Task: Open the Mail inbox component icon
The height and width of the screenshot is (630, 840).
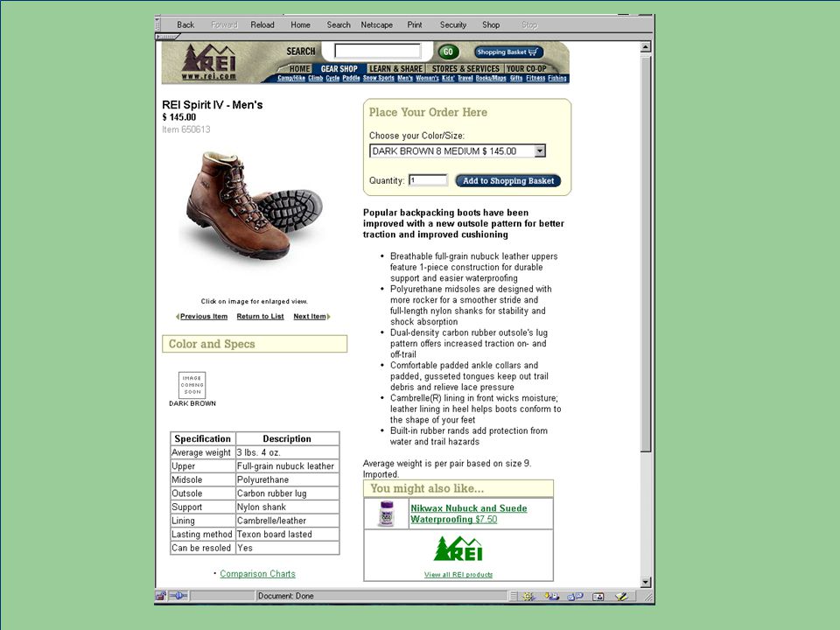Action: tap(551, 596)
